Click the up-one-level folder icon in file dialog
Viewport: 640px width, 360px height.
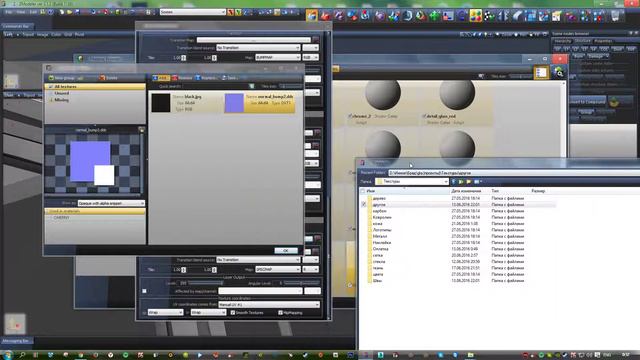point(461,181)
